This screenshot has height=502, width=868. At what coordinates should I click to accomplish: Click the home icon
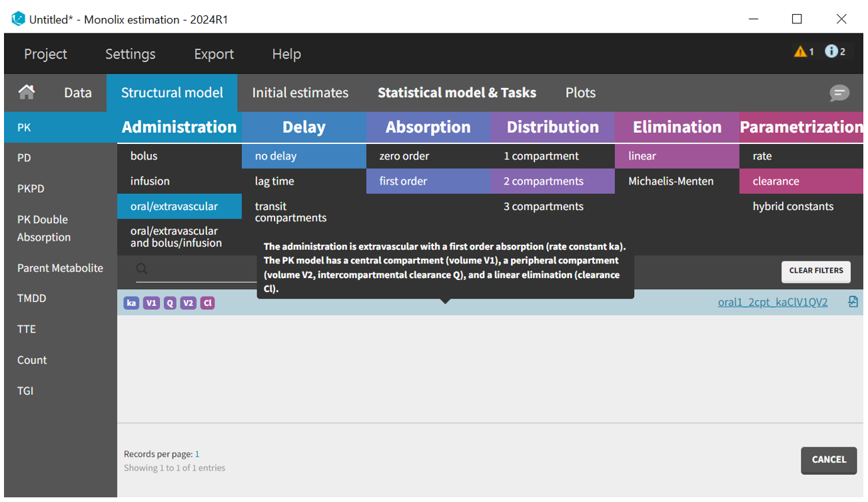tap(27, 93)
